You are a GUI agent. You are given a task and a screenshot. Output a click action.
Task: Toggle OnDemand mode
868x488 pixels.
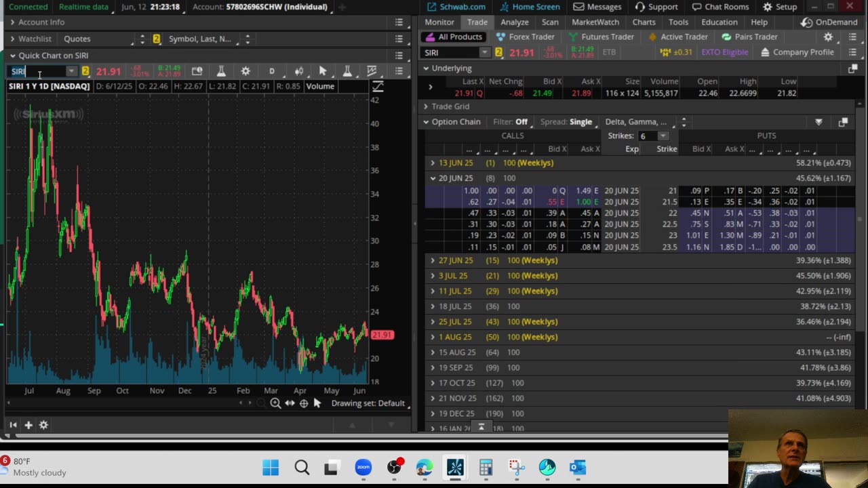829,22
